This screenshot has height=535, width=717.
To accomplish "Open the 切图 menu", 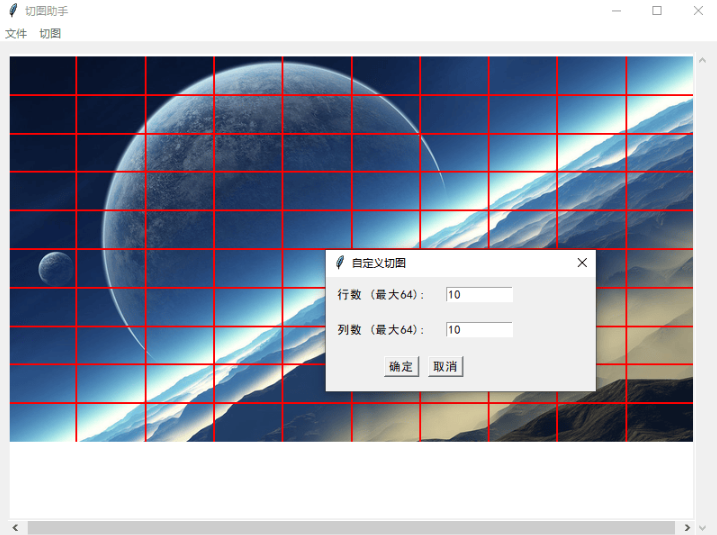I will (x=50, y=33).
